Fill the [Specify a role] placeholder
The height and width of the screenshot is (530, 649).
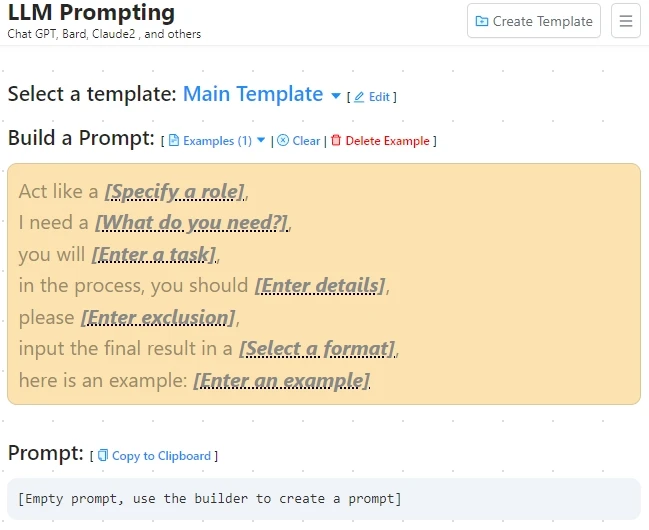(x=174, y=192)
